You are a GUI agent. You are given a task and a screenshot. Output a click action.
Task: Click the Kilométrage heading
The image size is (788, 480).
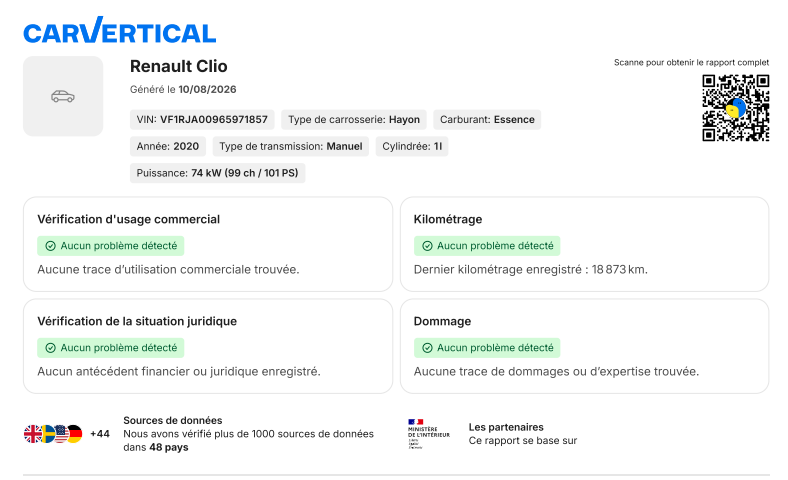click(448, 219)
